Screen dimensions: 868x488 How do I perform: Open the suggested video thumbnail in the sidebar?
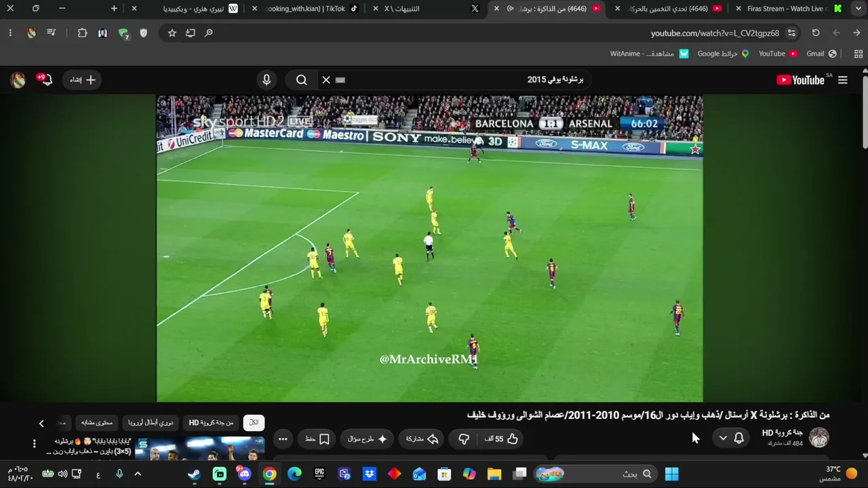200,449
